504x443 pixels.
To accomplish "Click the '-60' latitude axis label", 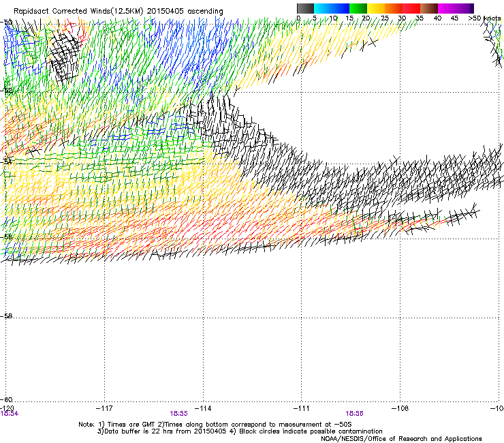I will [6, 400].
